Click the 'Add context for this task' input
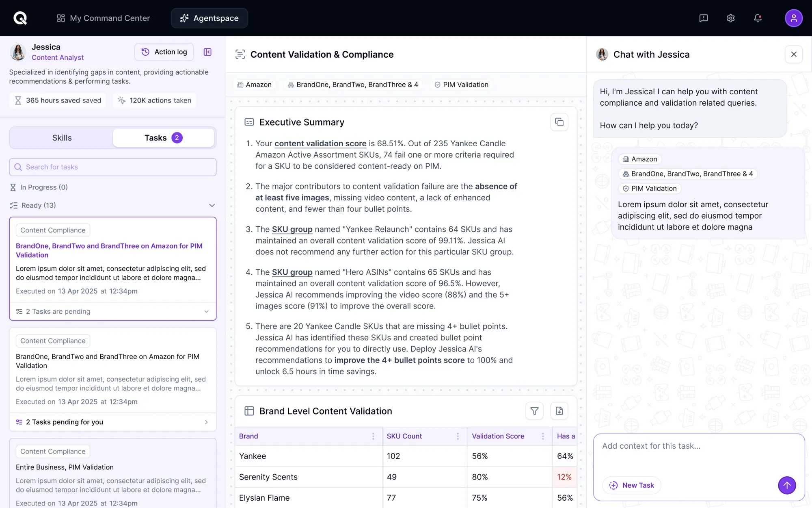 [x=698, y=454]
